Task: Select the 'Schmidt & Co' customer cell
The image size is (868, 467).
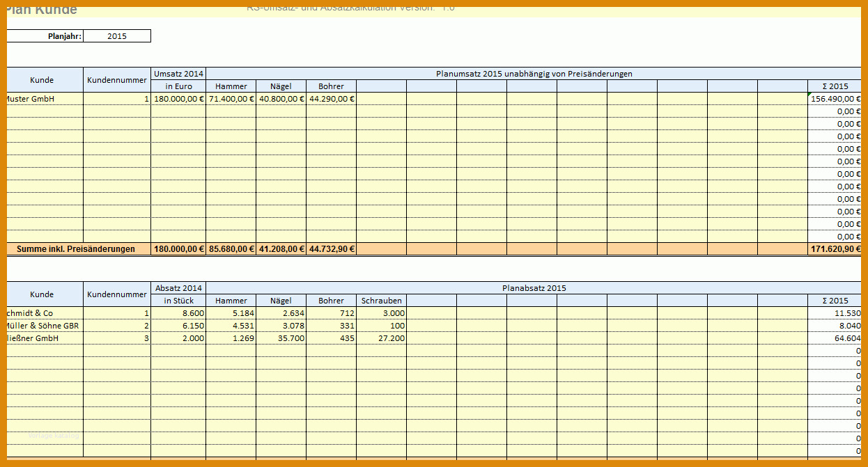Action: point(45,312)
